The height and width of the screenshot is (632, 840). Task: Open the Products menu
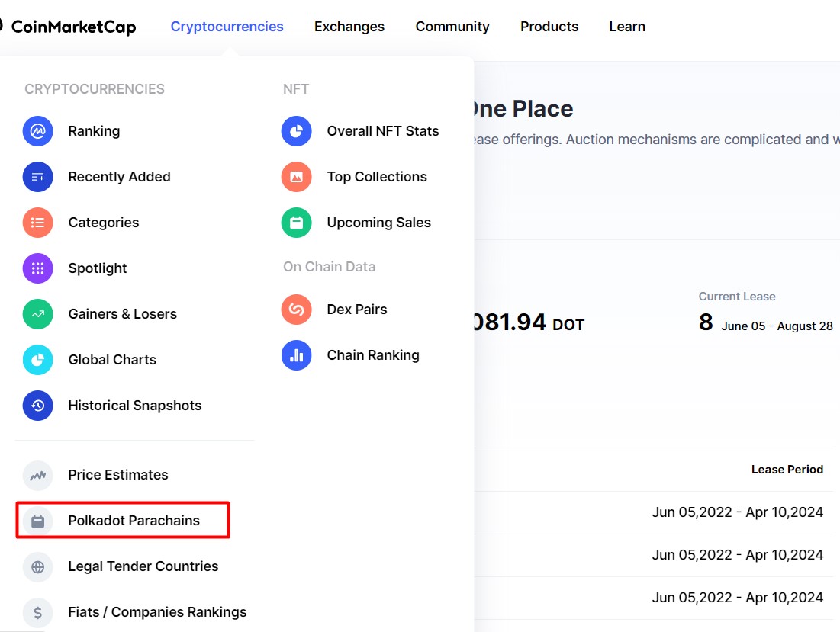[x=549, y=27]
